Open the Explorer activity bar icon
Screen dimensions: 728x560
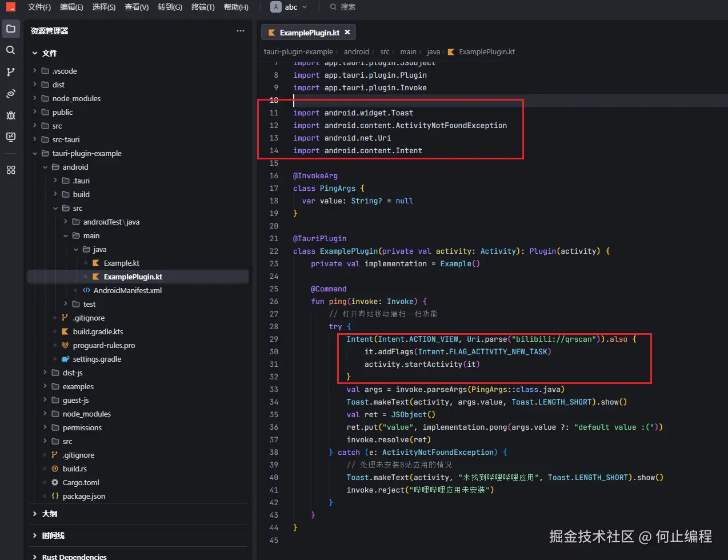11,29
